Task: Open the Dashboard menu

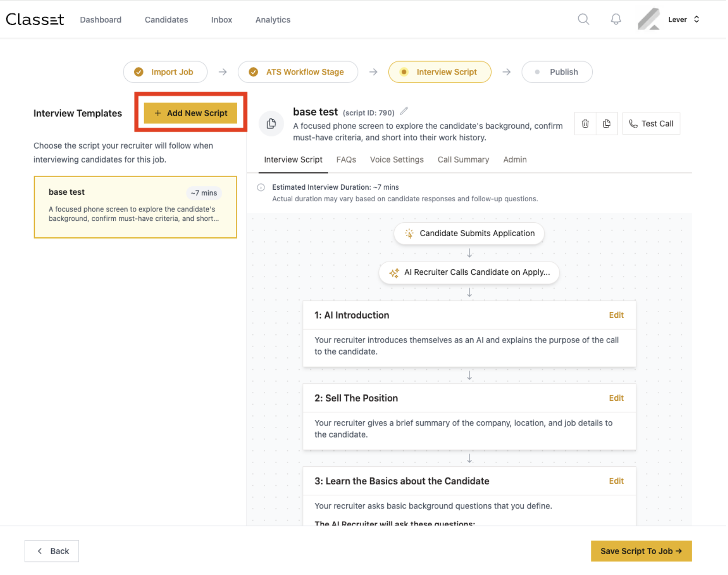Action: [101, 20]
